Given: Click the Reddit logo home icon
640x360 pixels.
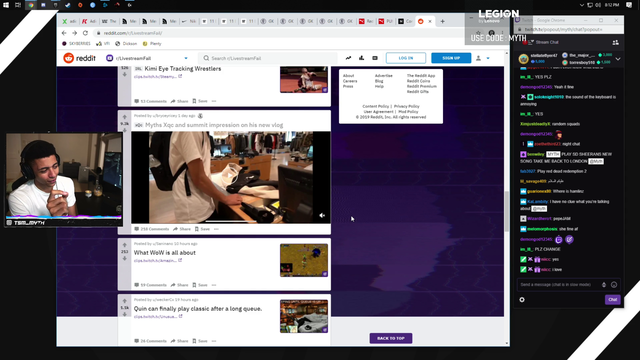Looking at the screenshot, I should click(x=69, y=58).
